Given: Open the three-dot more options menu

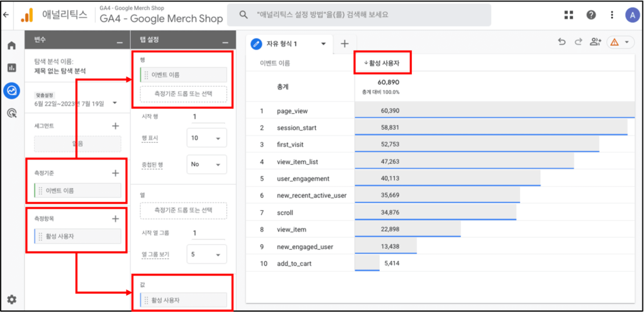Looking at the screenshot, I should coord(612,15).
